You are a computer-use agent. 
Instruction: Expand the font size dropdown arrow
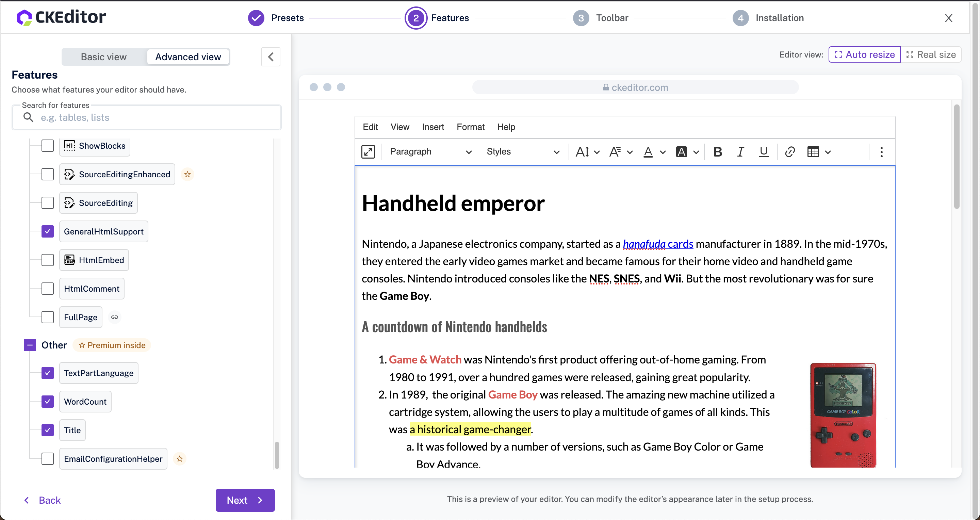(x=597, y=152)
